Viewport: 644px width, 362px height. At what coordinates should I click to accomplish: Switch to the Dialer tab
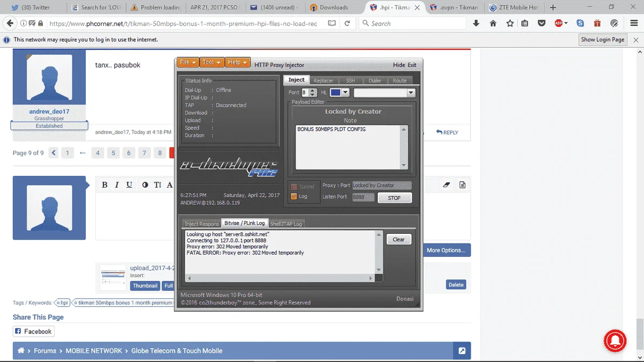[x=375, y=80]
